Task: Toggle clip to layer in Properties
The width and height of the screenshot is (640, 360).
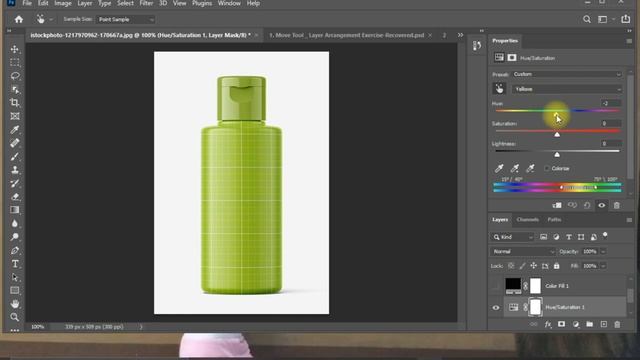Action: (x=557, y=205)
